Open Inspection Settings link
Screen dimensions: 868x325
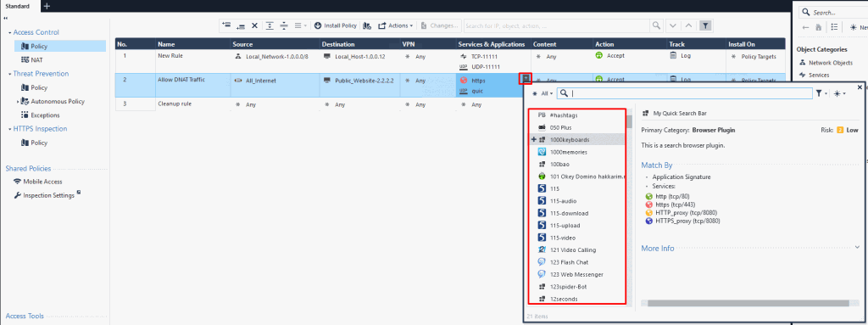coord(47,195)
